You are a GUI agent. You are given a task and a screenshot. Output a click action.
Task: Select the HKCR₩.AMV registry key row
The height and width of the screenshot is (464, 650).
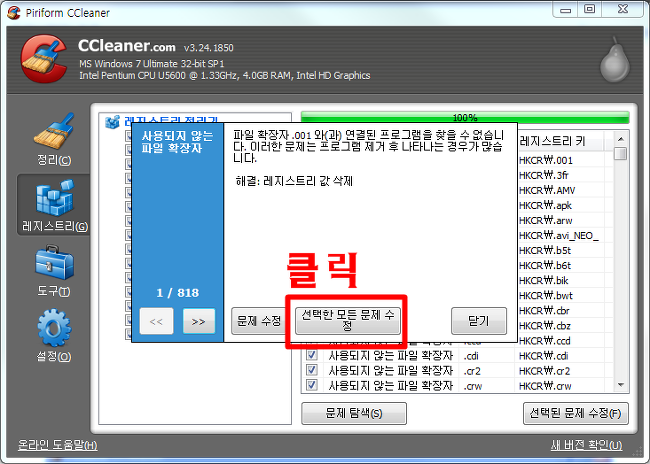coord(547,190)
